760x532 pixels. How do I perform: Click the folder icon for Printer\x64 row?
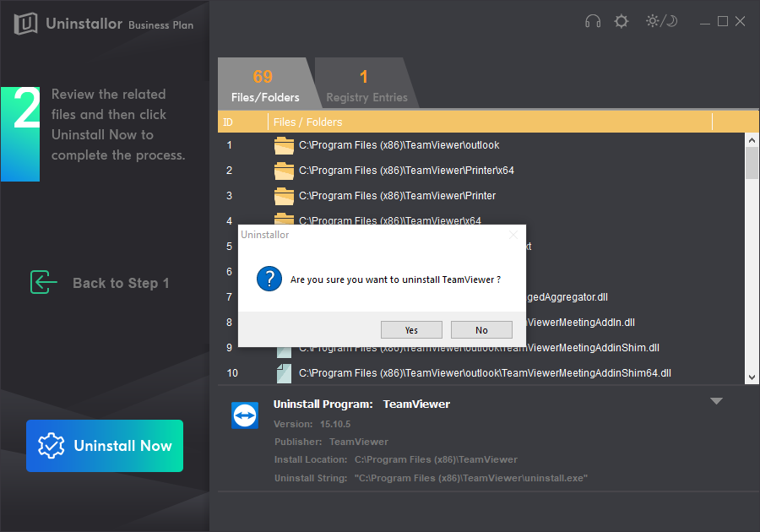(284, 171)
